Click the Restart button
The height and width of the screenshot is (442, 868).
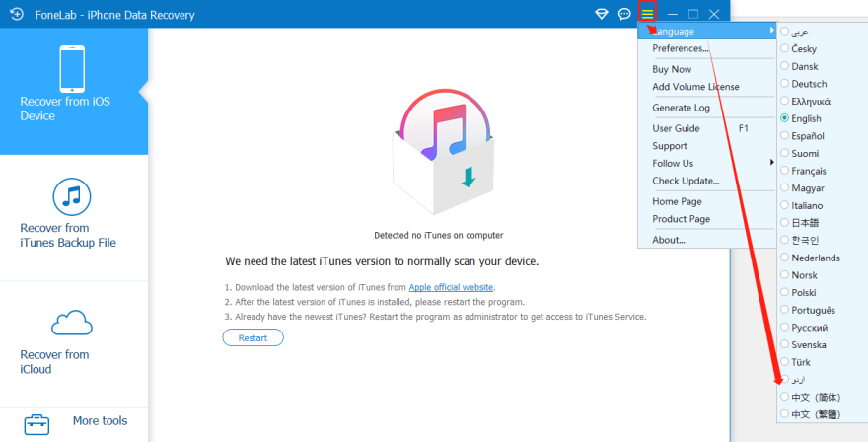[253, 337]
